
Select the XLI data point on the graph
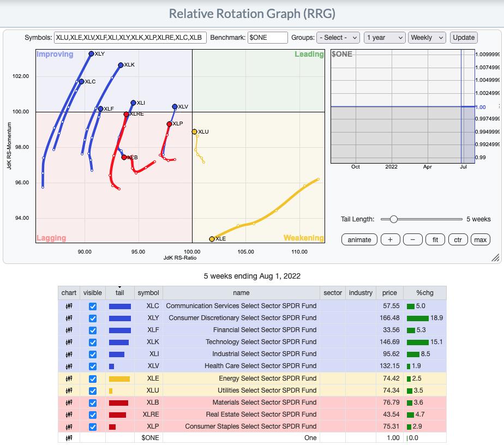(x=134, y=103)
